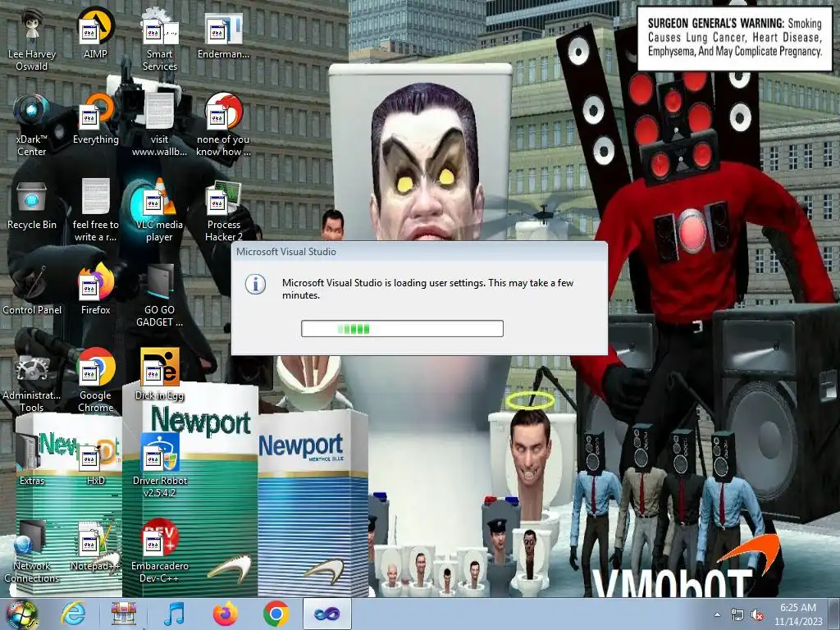Click the information icon in Visual Studio dialog
Screen dimensions: 840x630
click(256, 284)
